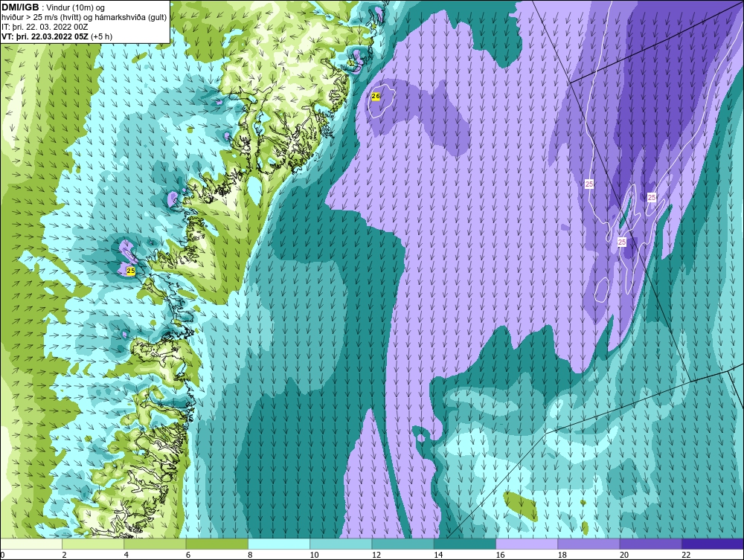Click the scale value "16"
Screen dimensions: 744x560
tap(500, 555)
